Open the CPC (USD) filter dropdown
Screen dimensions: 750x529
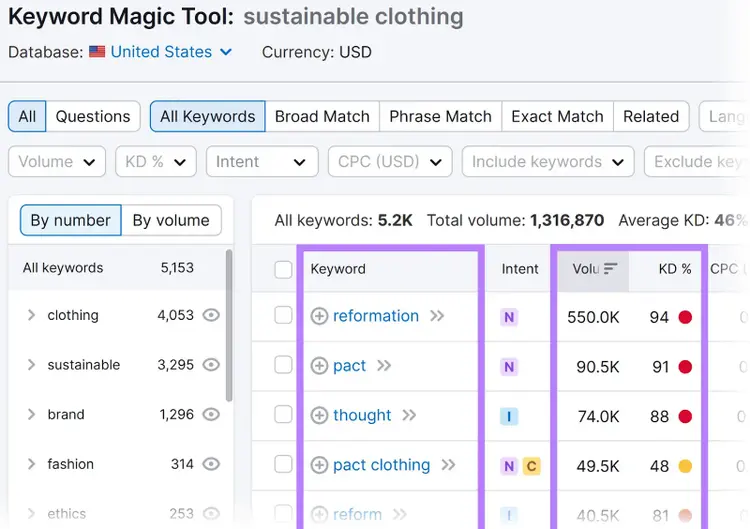pos(390,162)
